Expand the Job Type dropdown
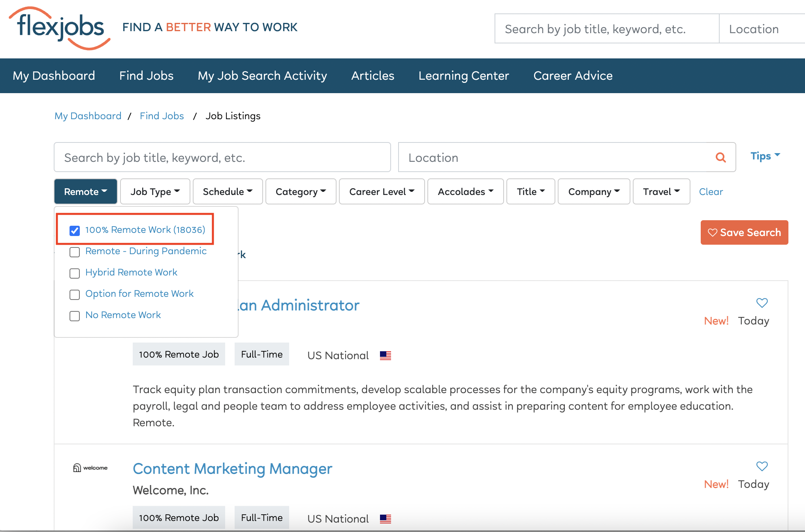Viewport: 805px width, 532px height. click(x=155, y=192)
